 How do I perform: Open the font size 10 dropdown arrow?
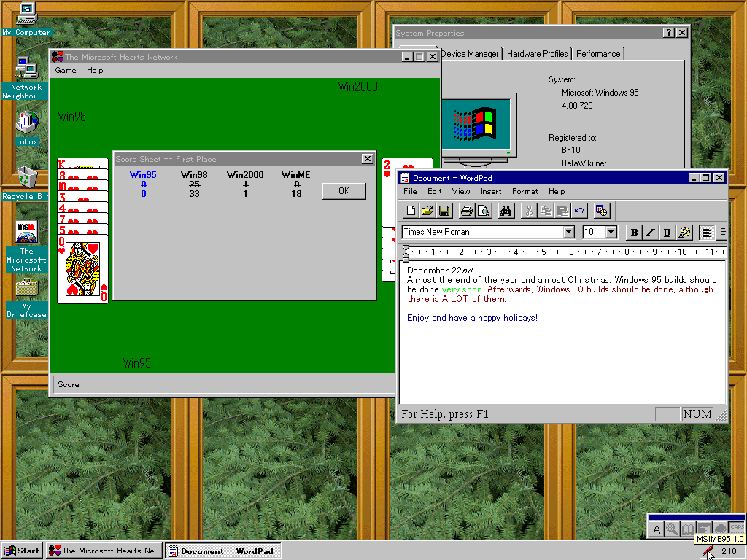click(x=611, y=233)
